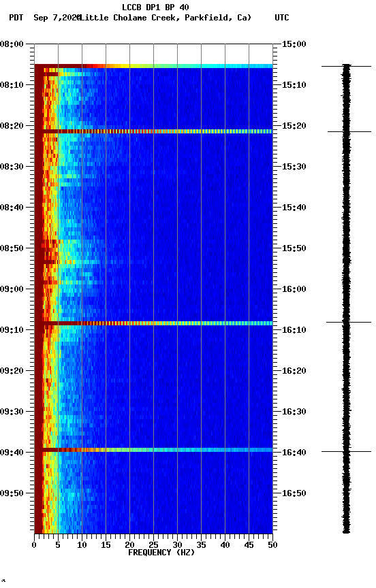
Task: Click the 15:50 UTC time label
Action: click(294, 248)
